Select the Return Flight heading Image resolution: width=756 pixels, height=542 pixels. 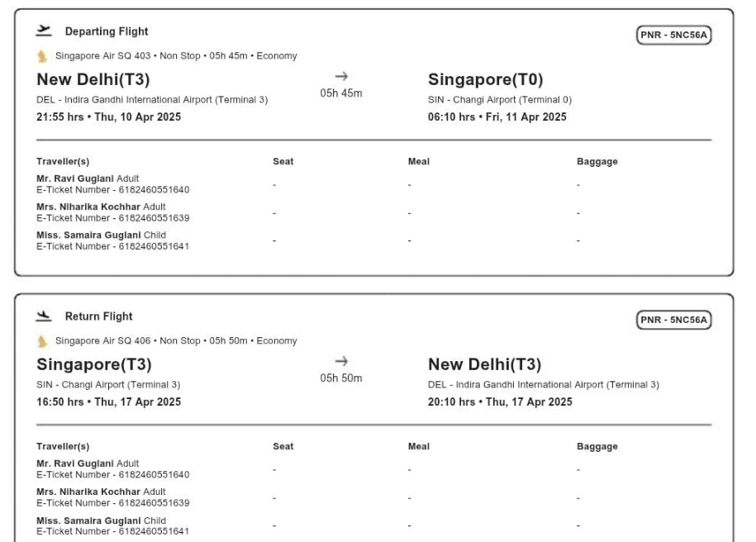[99, 316]
